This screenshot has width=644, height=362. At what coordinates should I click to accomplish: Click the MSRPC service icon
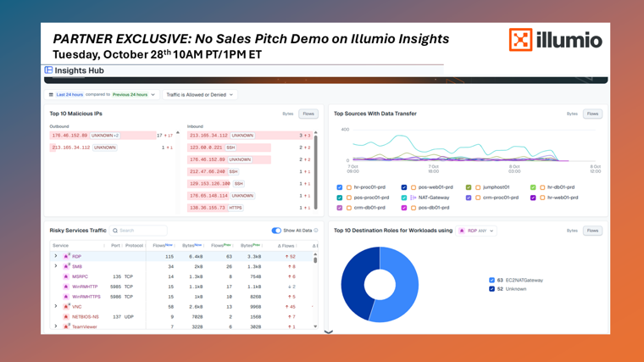[66, 276]
